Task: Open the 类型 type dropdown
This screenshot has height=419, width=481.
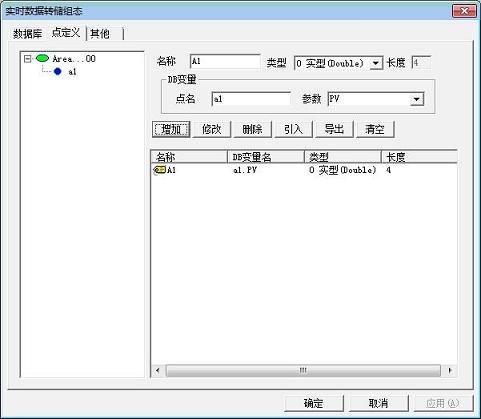Action: pyautogui.click(x=376, y=63)
